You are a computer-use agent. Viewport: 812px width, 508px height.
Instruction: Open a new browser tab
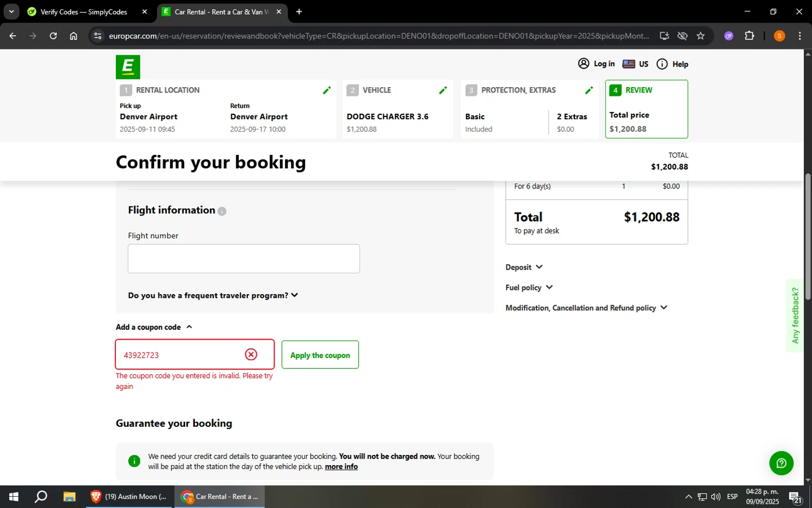[299, 11]
